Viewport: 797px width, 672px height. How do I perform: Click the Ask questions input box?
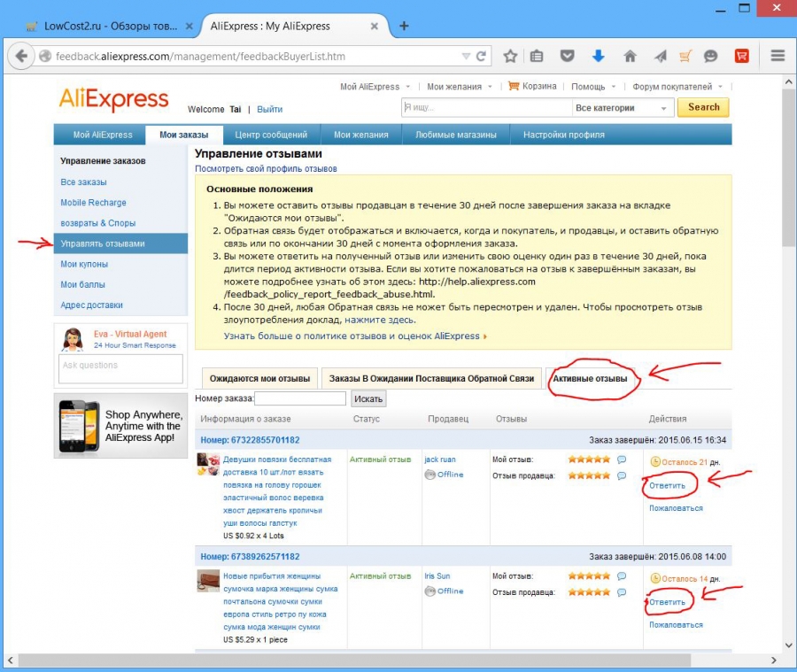pyautogui.click(x=120, y=368)
